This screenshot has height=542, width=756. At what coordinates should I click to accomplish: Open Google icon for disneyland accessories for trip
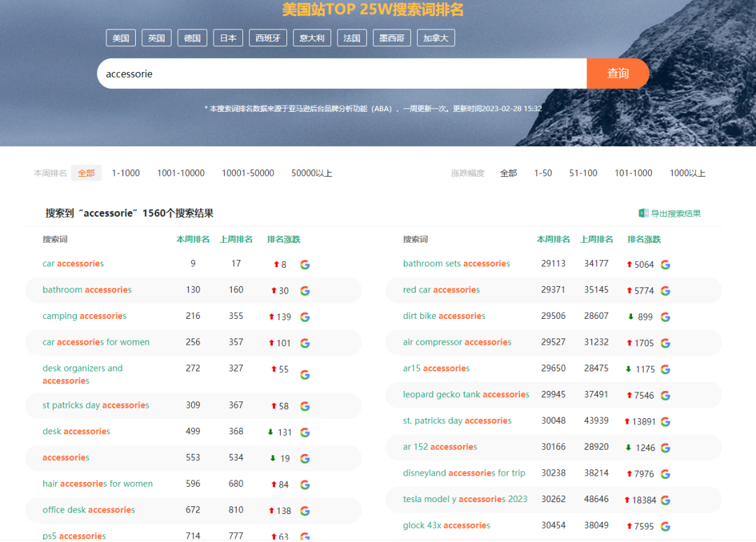tap(666, 473)
